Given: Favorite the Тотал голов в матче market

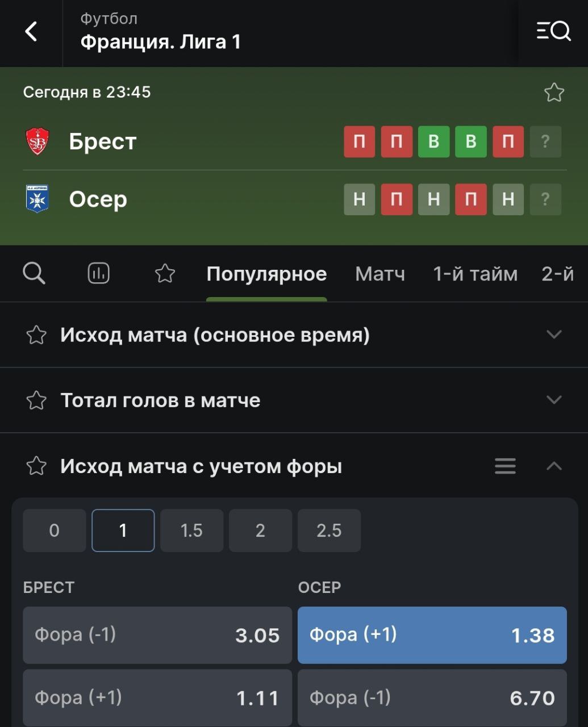Looking at the screenshot, I should click(36, 400).
